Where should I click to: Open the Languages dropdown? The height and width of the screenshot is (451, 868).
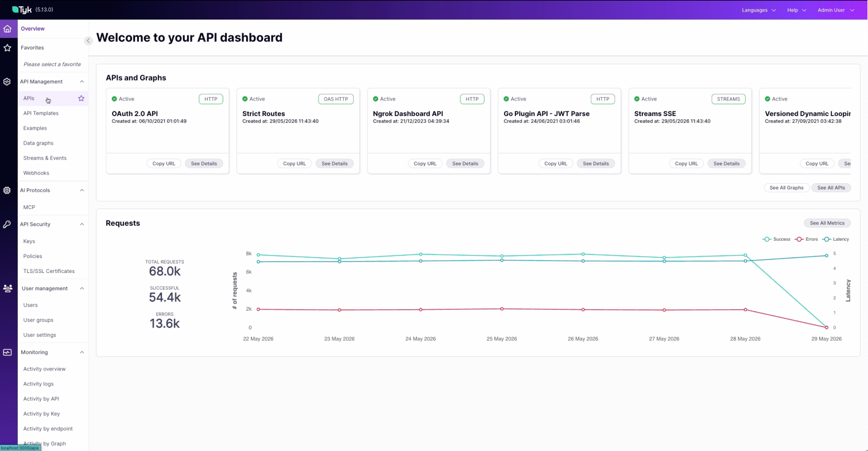coord(759,10)
